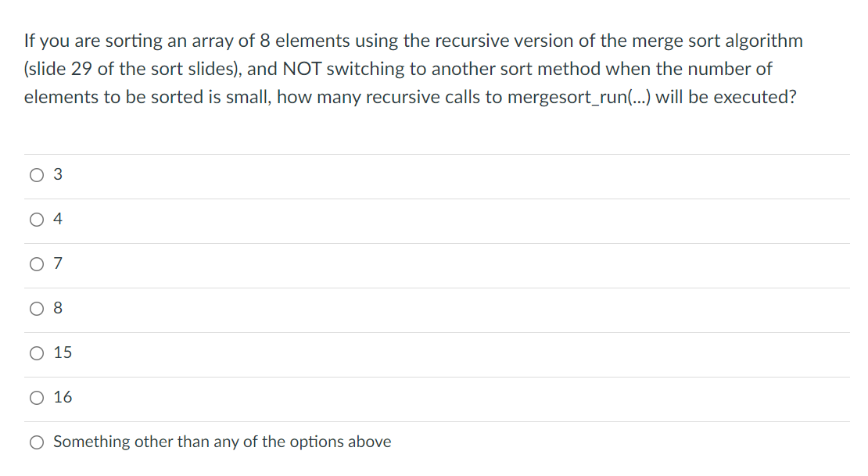Click the word 'NOT' in the question

(302, 70)
